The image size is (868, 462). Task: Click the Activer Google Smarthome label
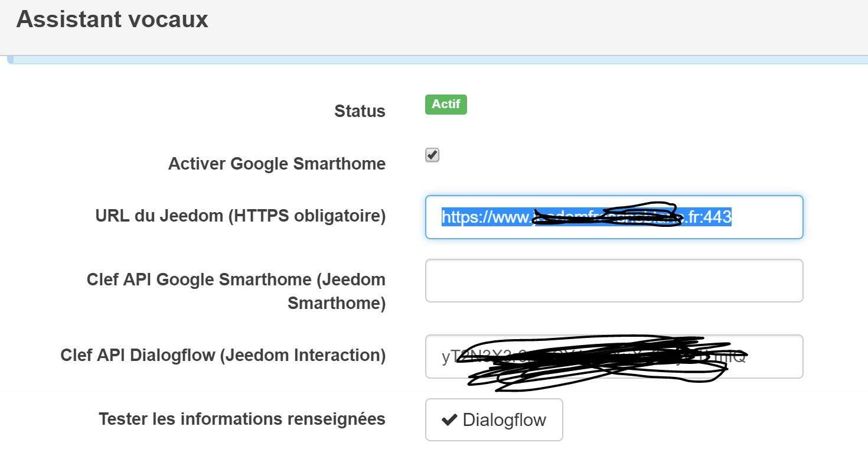pos(277,164)
